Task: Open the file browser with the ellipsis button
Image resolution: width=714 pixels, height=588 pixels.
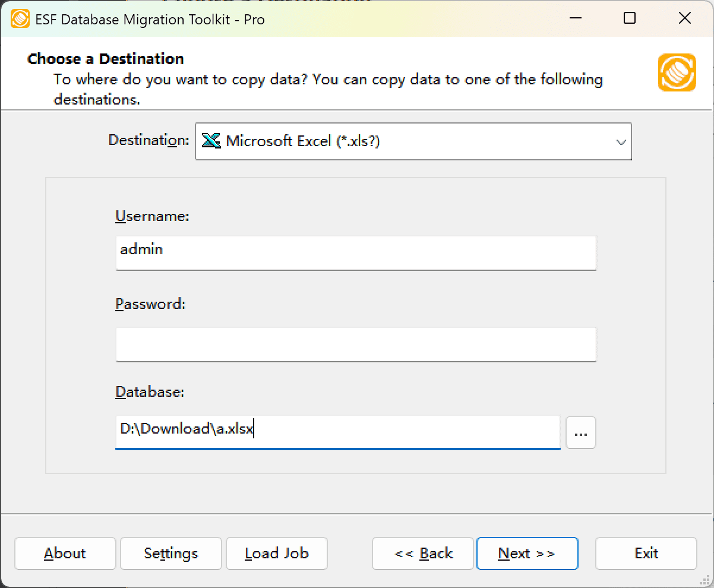Action: tap(580, 432)
